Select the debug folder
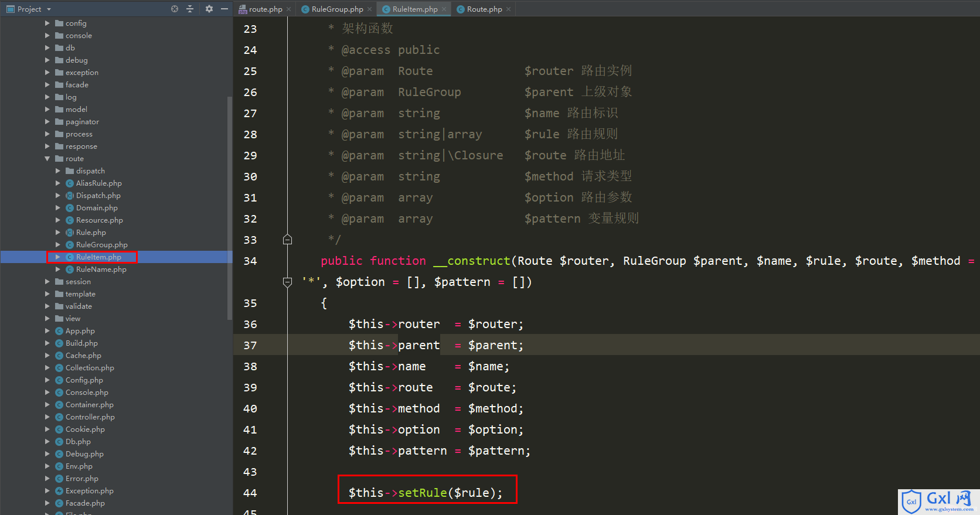 tap(76, 60)
